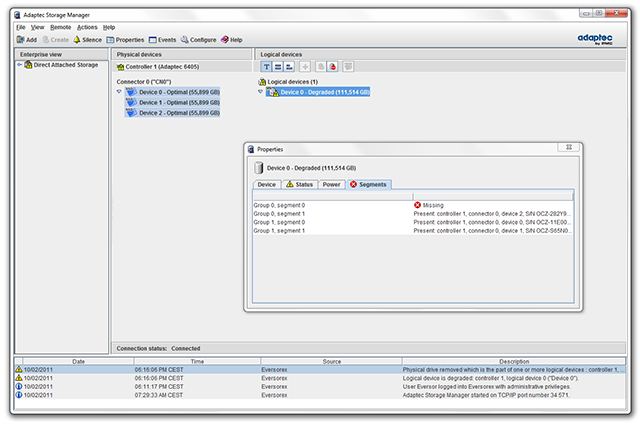Click the Logical devices panel header

point(440,54)
